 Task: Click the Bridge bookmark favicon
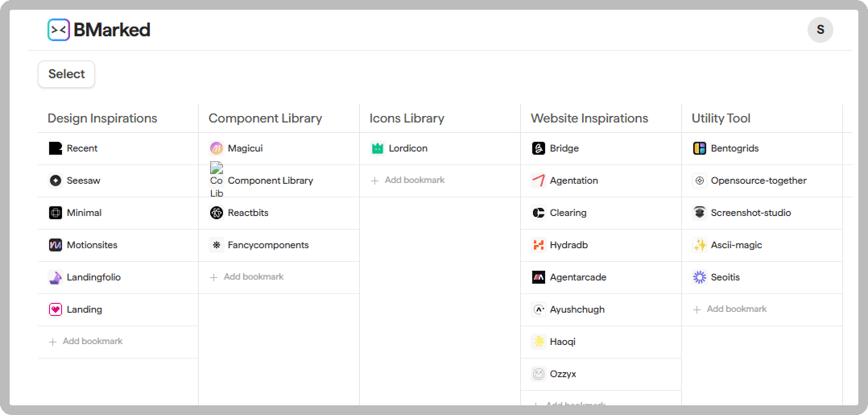(x=539, y=148)
